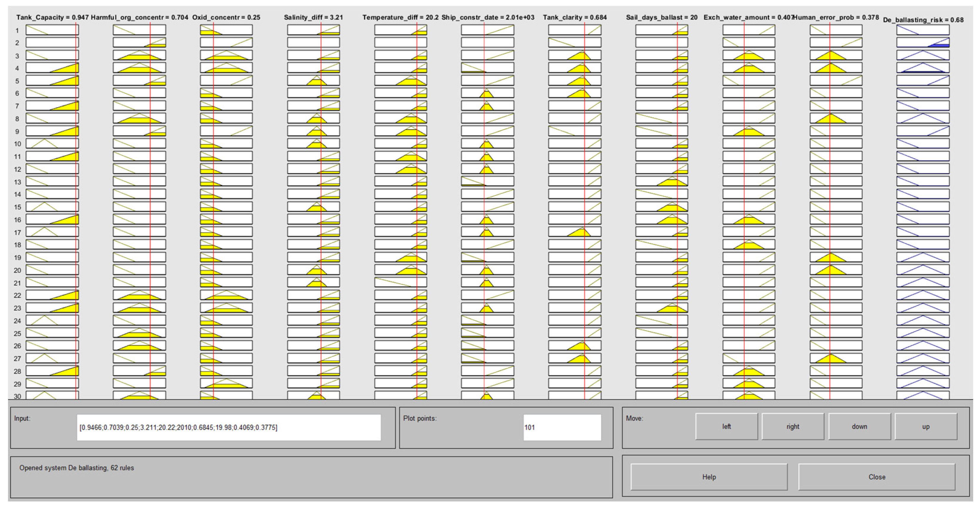The width and height of the screenshot is (980, 511).
Task: Click Ship_constr_date plot in rule 13
Action: point(487,181)
